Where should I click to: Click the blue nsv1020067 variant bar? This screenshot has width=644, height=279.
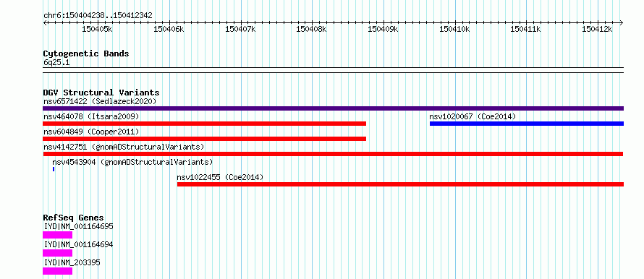coord(527,124)
